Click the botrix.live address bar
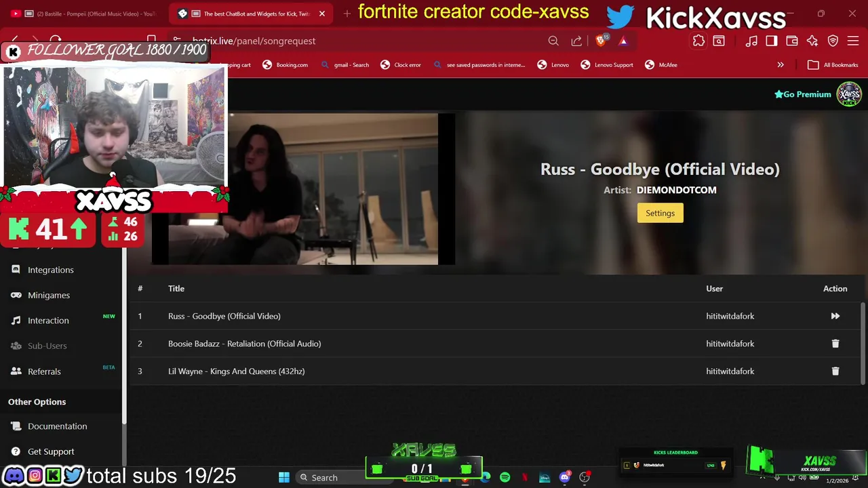The height and width of the screenshot is (488, 868). tap(359, 41)
